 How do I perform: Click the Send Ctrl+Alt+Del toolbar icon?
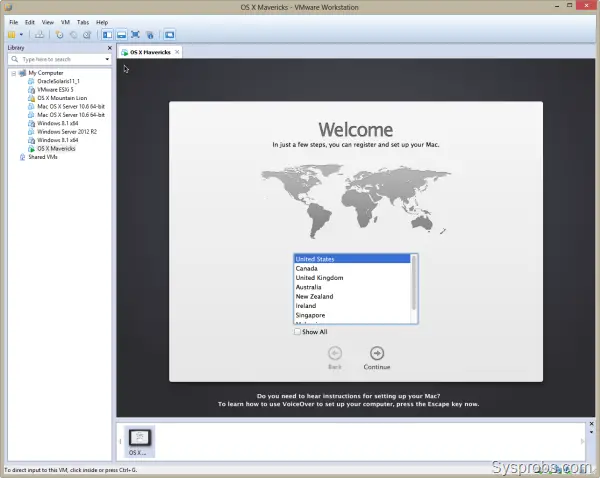tap(39, 35)
